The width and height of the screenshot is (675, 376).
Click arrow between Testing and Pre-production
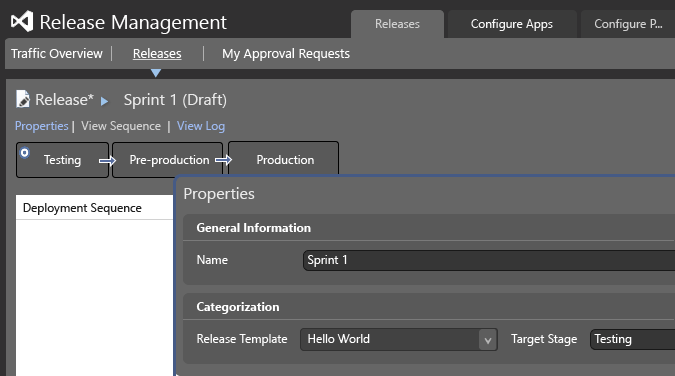point(108,161)
